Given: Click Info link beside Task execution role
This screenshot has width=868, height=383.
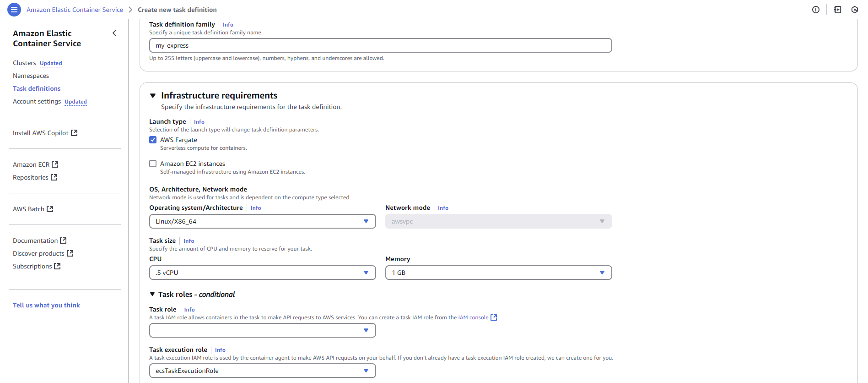Looking at the screenshot, I should (220, 350).
